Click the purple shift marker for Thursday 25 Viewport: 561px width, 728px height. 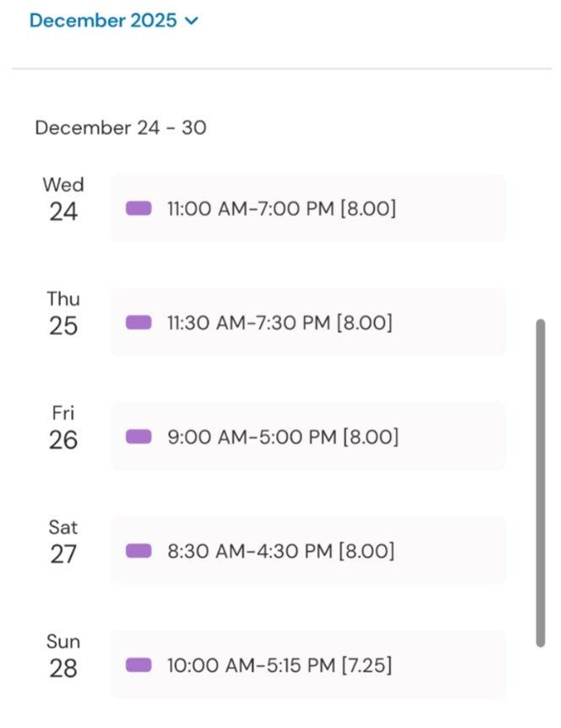coord(139,323)
